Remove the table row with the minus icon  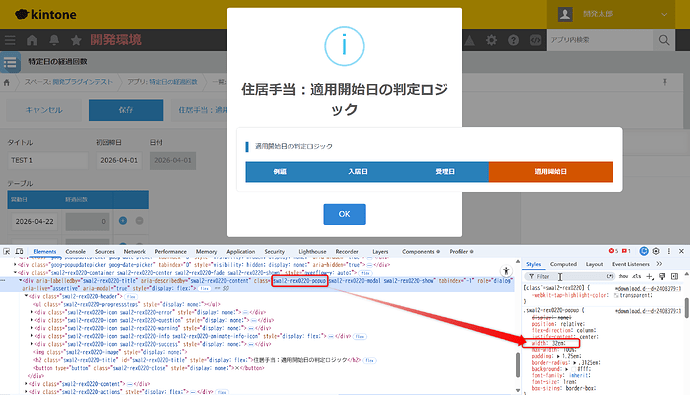(x=139, y=221)
